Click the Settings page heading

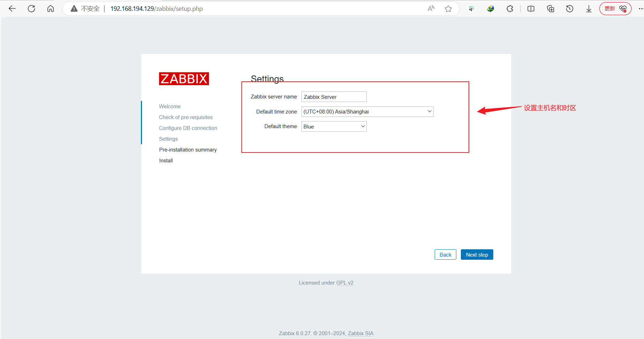pos(267,79)
